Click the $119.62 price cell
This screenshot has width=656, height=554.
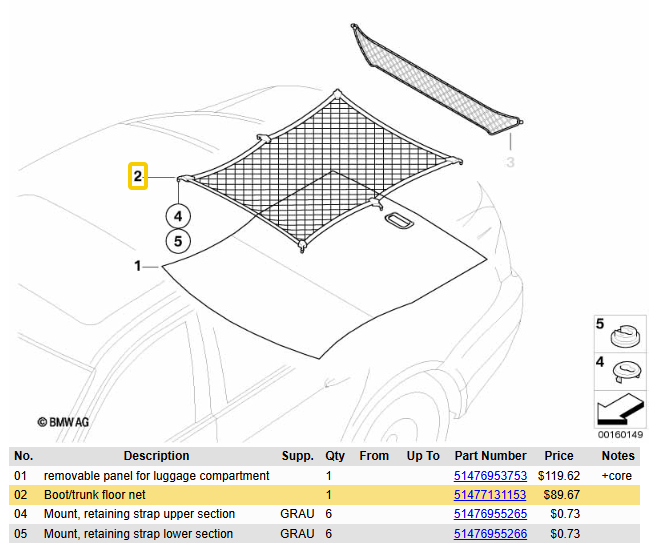pyautogui.click(x=559, y=476)
